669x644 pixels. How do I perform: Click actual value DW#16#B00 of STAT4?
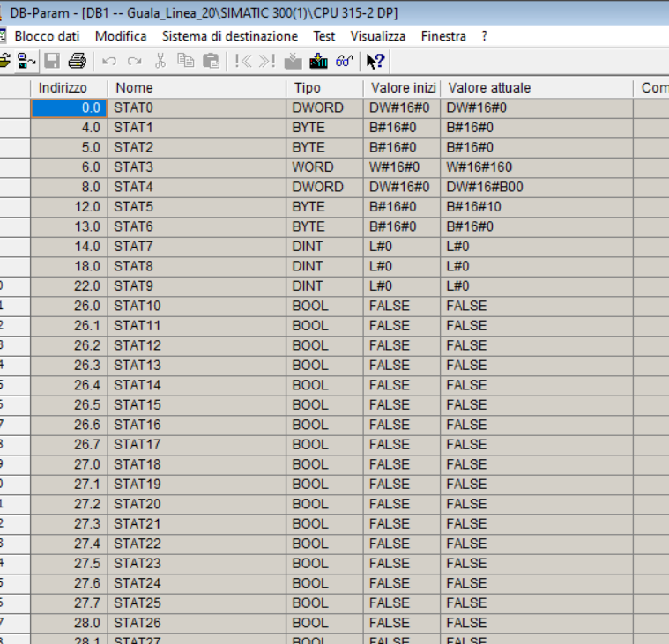click(484, 187)
